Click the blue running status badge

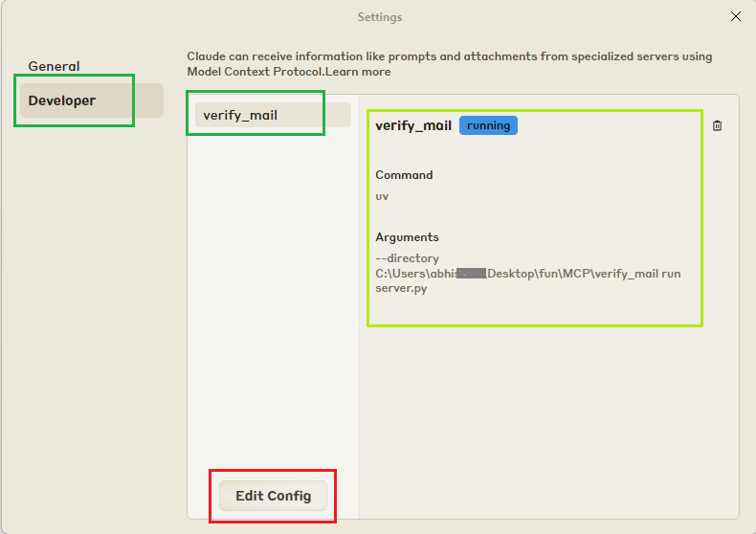click(488, 125)
